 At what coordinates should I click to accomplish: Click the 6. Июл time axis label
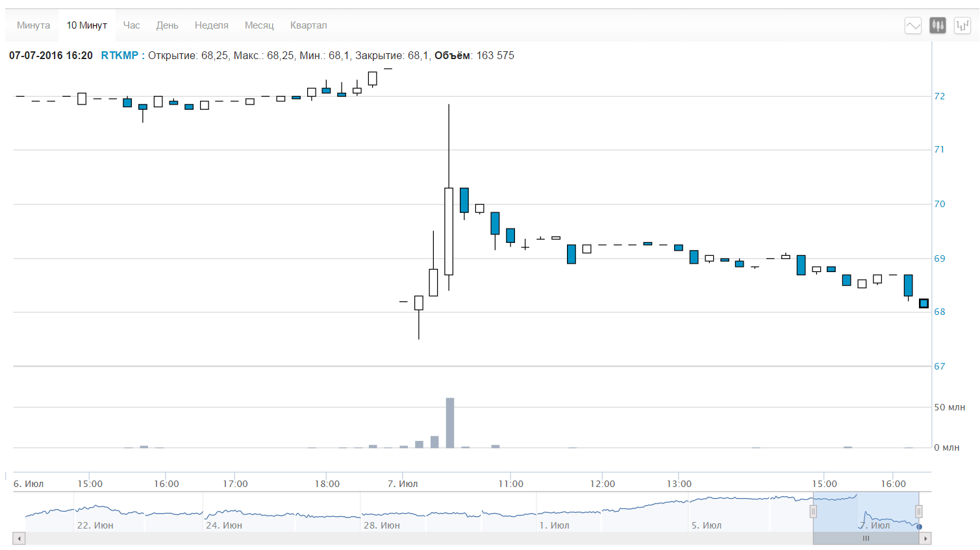point(29,484)
